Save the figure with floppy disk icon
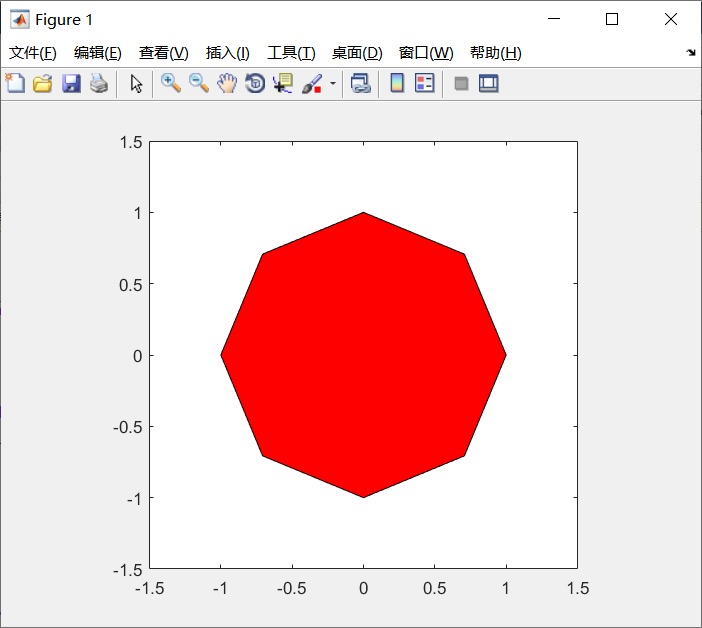Screen dimensions: 702x628 [71, 83]
